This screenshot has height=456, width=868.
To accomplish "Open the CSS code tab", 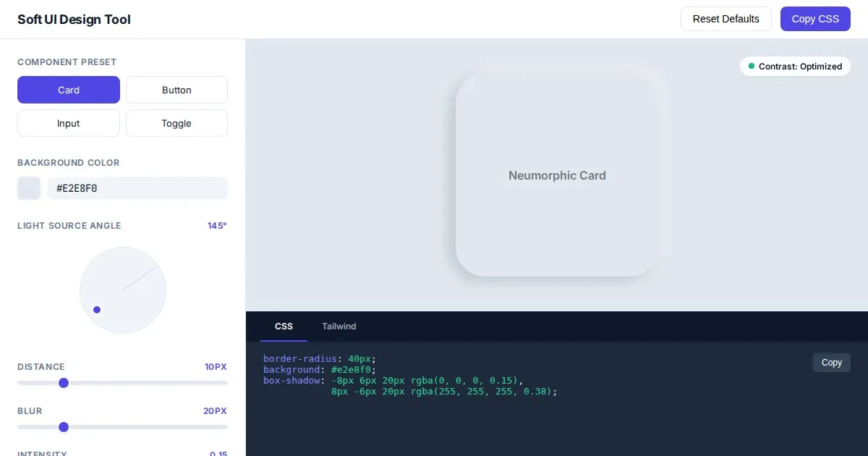I will (x=284, y=326).
